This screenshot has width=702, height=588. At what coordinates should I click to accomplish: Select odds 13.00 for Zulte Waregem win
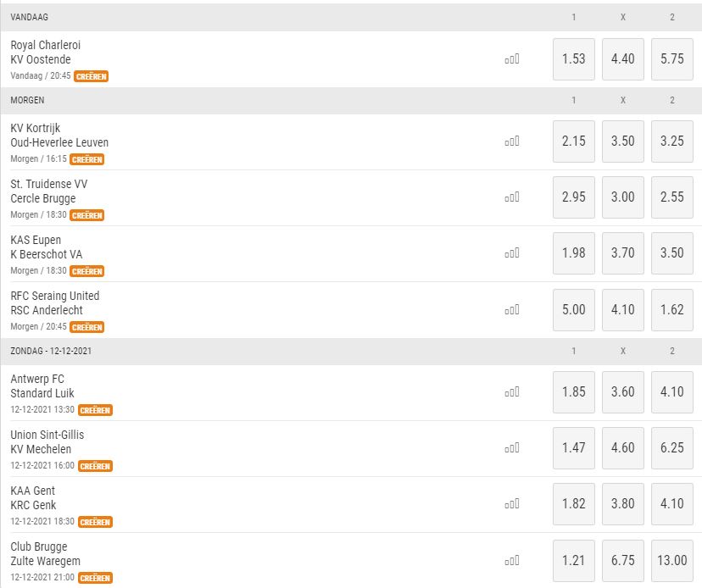coord(672,561)
